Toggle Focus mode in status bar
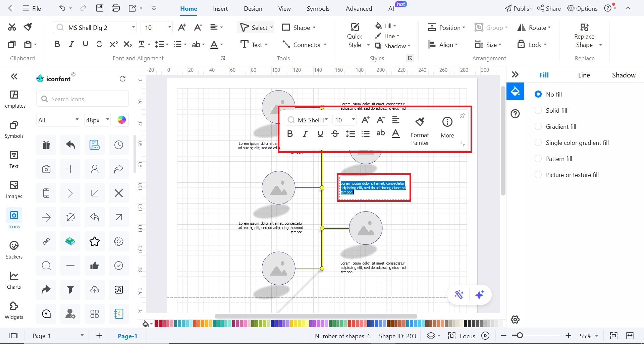The width and height of the screenshot is (644, 344). click(462, 336)
